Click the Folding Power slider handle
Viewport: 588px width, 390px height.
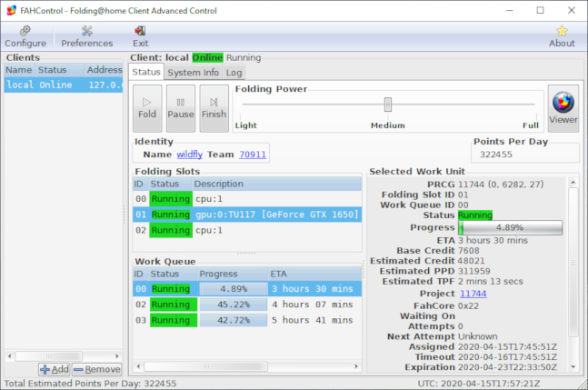click(x=388, y=105)
